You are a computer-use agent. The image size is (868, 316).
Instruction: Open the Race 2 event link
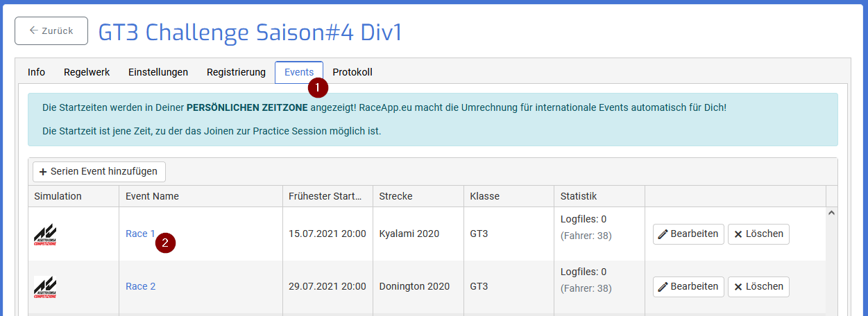click(x=140, y=287)
